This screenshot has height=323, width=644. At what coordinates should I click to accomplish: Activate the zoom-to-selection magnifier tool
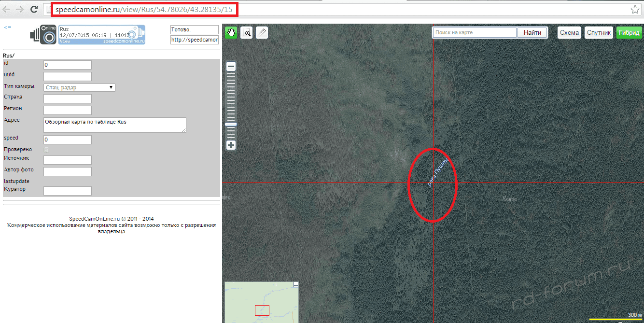pyautogui.click(x=247, y=33)
